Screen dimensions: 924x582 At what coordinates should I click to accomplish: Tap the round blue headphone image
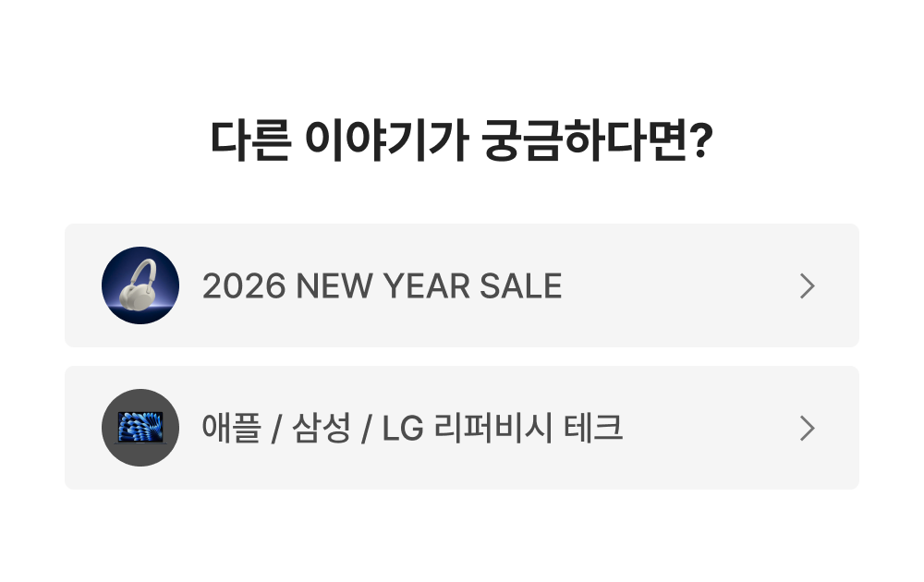(x=140, y=285)
